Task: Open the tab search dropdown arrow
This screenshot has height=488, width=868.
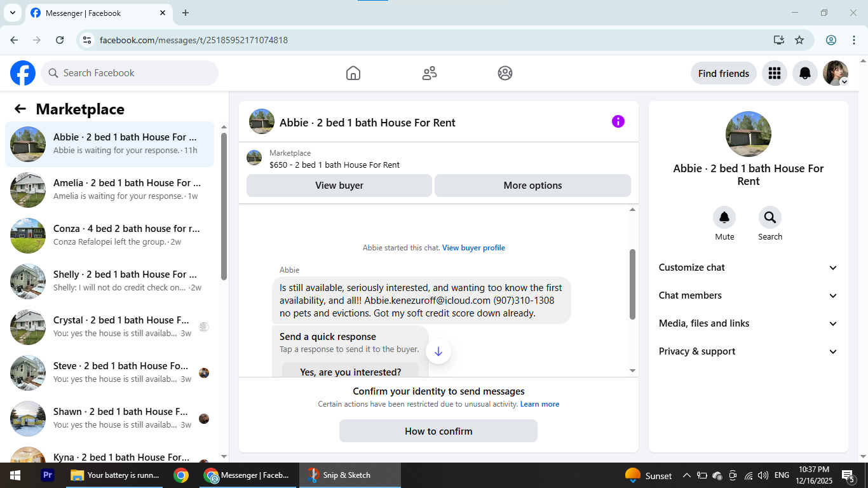Action: [x=12, y=13]
